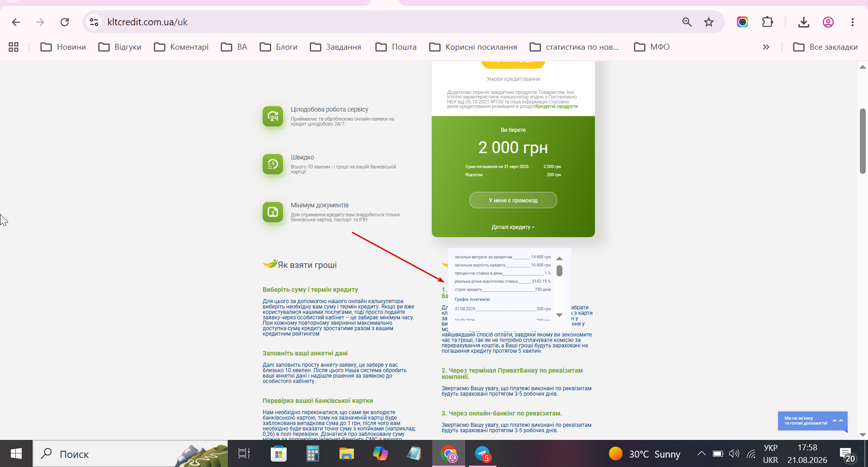Open the Відгуки bookmarks folder
This screenshot has width=868, height=467.
click(x=120, y=47)
